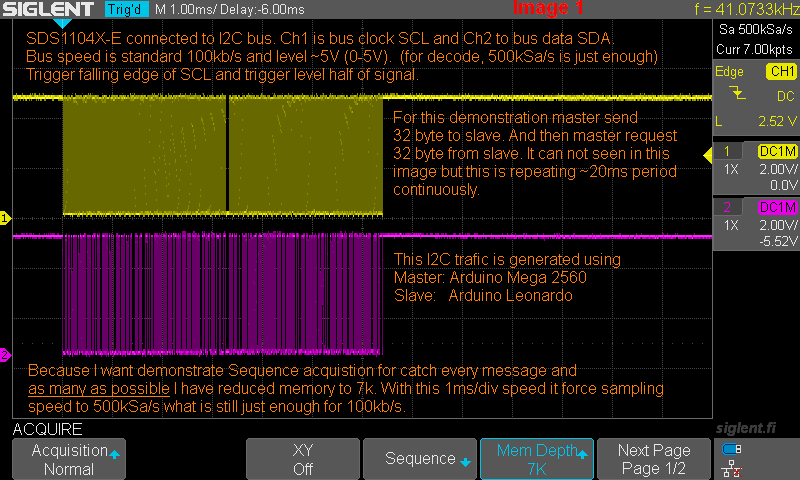Screen dimensions: 800x480
Task: Toggle the XY Off softkey
Action: pos(303,459)
